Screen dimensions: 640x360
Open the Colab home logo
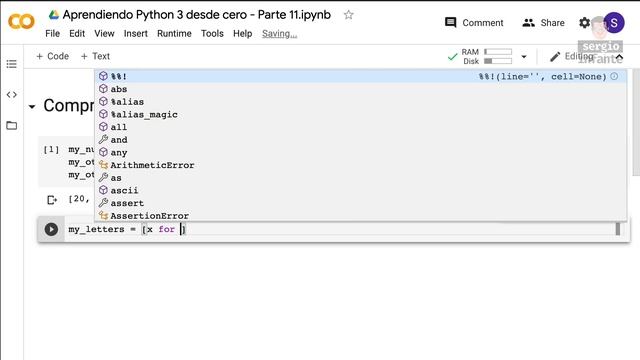(21, 21)
